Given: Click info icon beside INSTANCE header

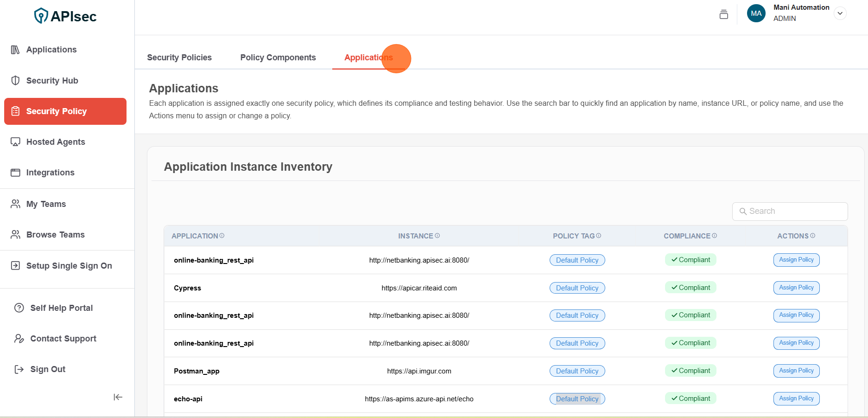Looking at the screenshot, I should click(x=437, y=236).
